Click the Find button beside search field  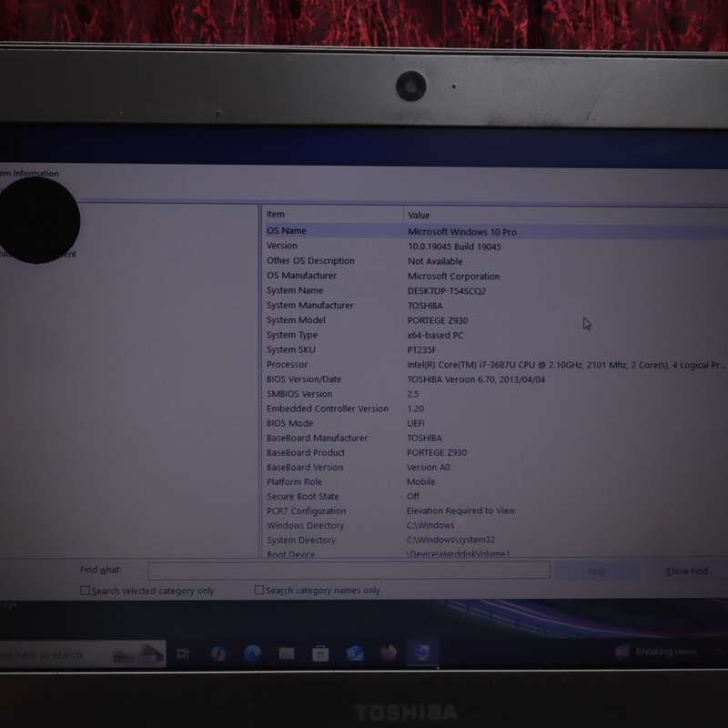click(x=597, y=571)
